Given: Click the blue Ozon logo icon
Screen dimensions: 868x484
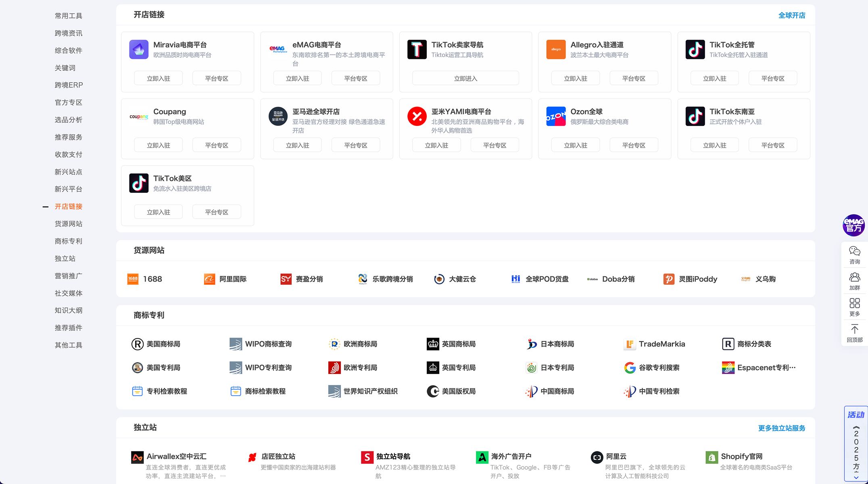Looking at the screenshot, I should [x=556, y=117].
